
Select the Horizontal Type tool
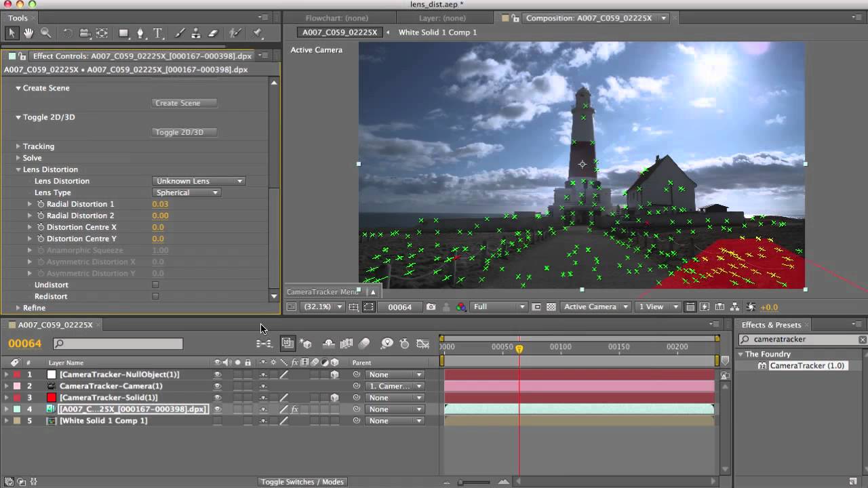[x=158, y=33]
